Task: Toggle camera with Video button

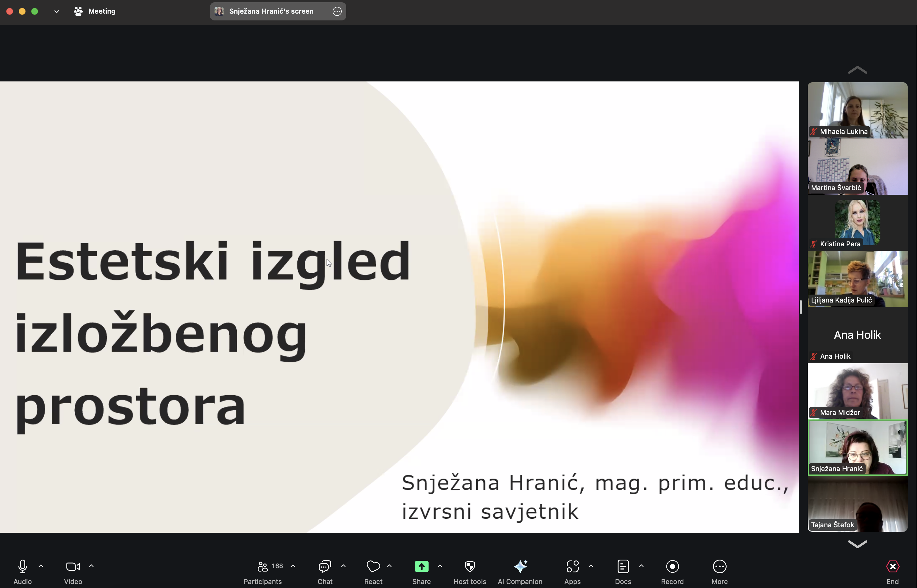Action: point(73,567)
